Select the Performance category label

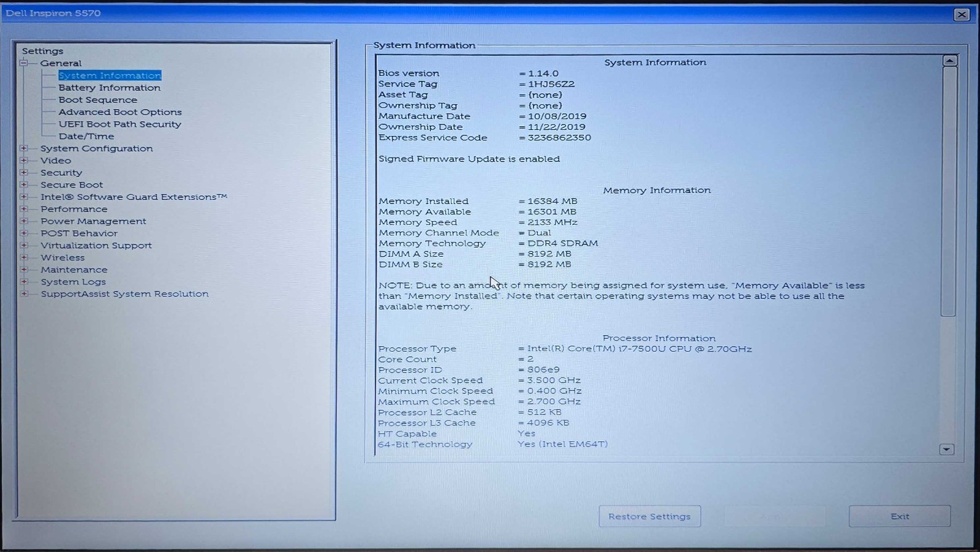coord(73,209)
